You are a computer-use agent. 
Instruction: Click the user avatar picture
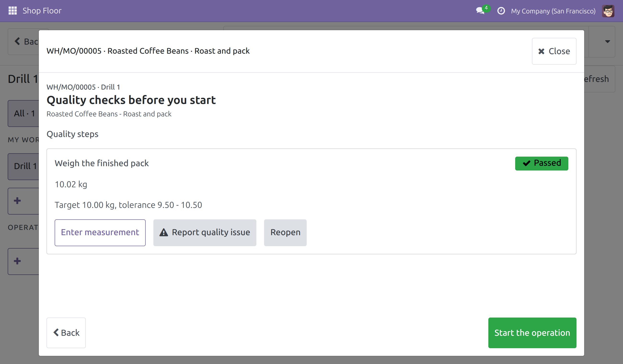click(608, 11)
